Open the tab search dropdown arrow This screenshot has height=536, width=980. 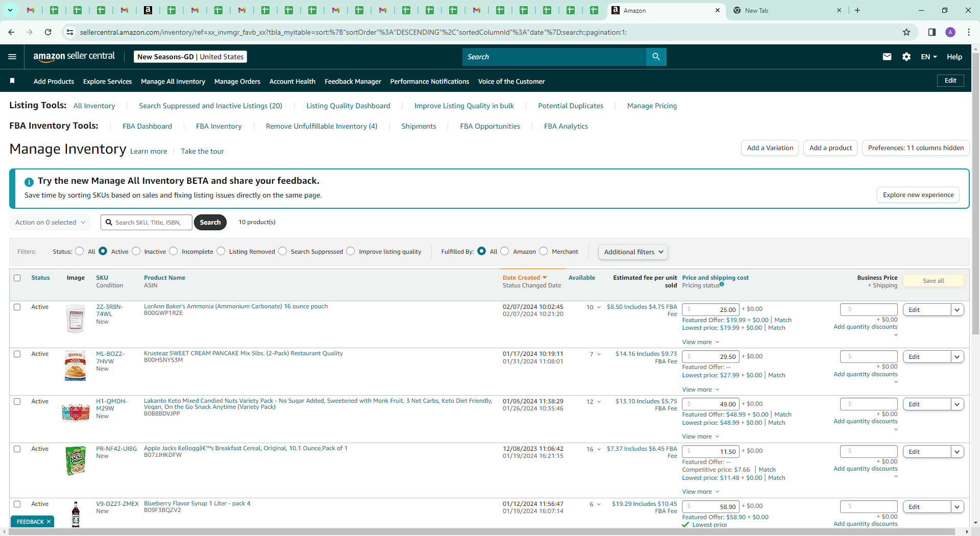[x=10, y=10]
